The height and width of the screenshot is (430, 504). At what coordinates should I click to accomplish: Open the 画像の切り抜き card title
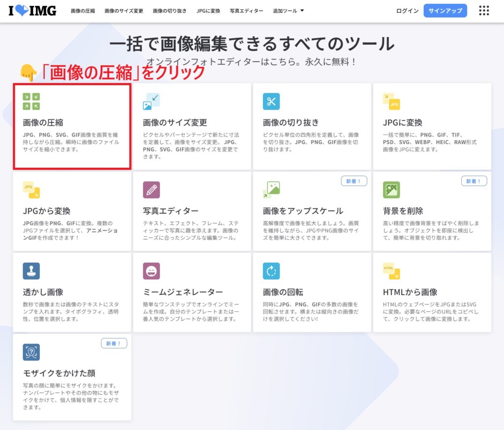tap(290, 123)
